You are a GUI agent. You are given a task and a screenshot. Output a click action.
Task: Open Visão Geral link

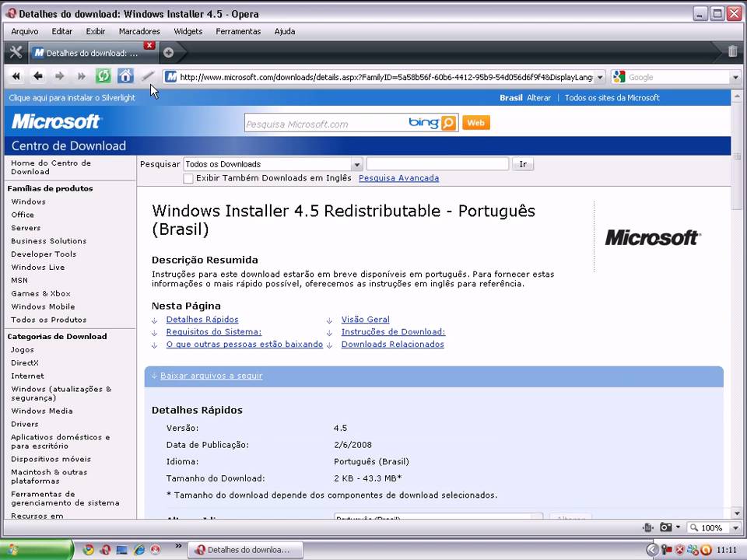[366, 320]
